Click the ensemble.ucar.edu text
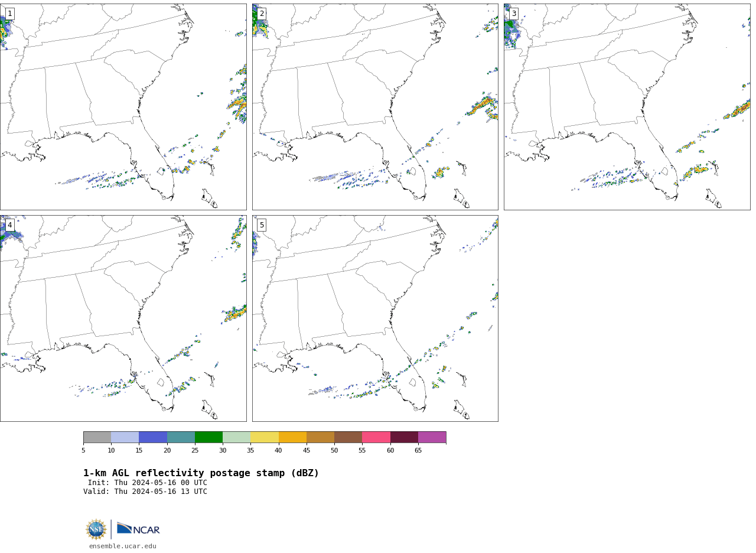This screenshot has height=553, width=756. tap(123, 547)
